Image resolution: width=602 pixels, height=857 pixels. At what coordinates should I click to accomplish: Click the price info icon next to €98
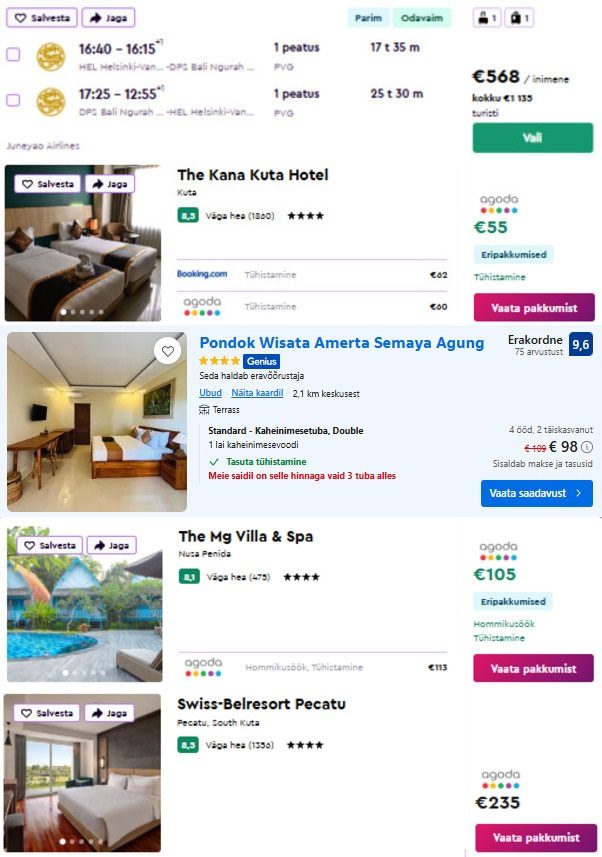pyautogui.click(x=587, y=447)
